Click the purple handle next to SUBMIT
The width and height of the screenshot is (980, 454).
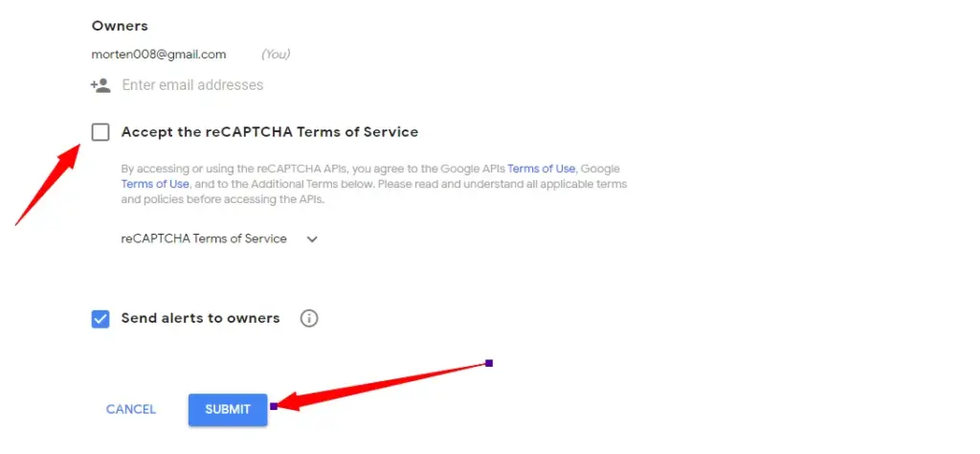point(274,406)
